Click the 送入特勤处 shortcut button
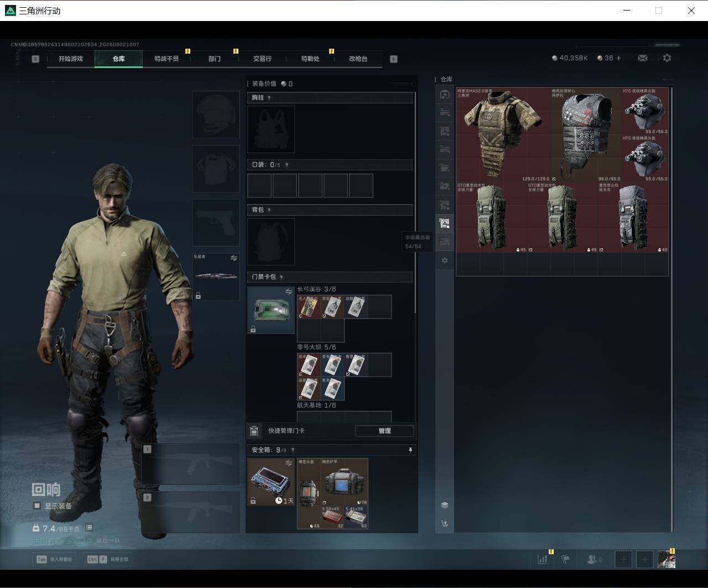Viewport: 708px width, 588px height. [x=54, y=559]
